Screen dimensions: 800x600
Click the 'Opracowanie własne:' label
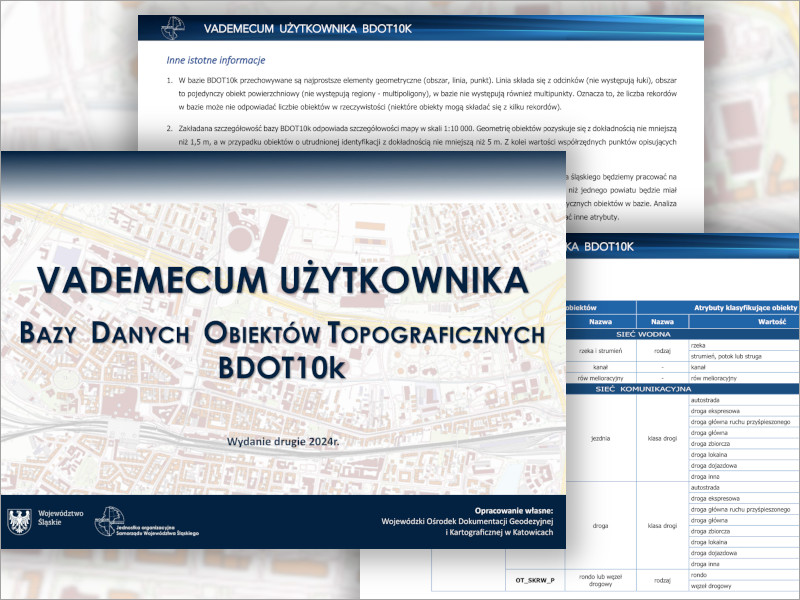514,511
